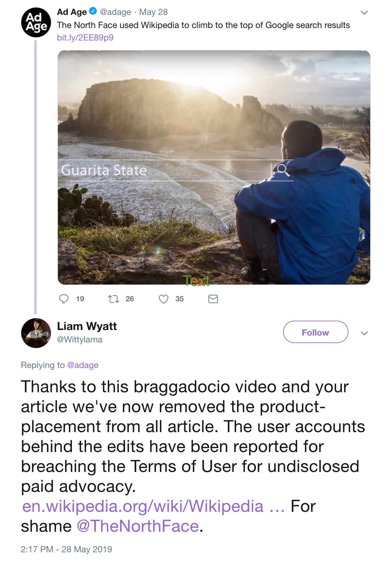Like the Ad Age tweet with the heart icon
Image resolution: width=392 pixels, height=561 pixels.
164,299
